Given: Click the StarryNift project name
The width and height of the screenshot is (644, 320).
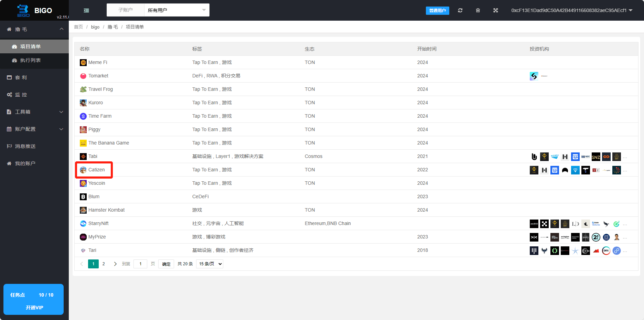Looking at the screenshot, I should click(98, 223).
